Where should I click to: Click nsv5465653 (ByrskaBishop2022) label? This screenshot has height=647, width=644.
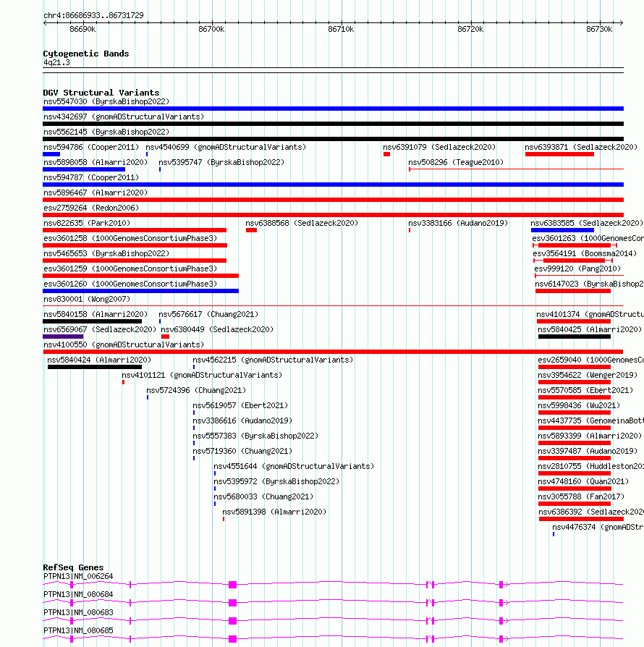(106, 254)
